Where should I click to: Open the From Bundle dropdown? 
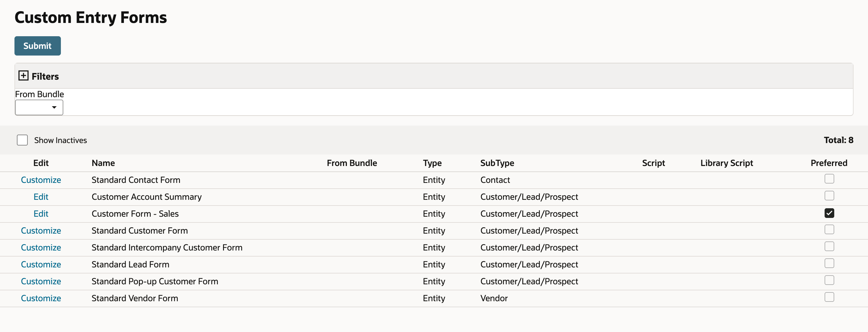point(39,107)
